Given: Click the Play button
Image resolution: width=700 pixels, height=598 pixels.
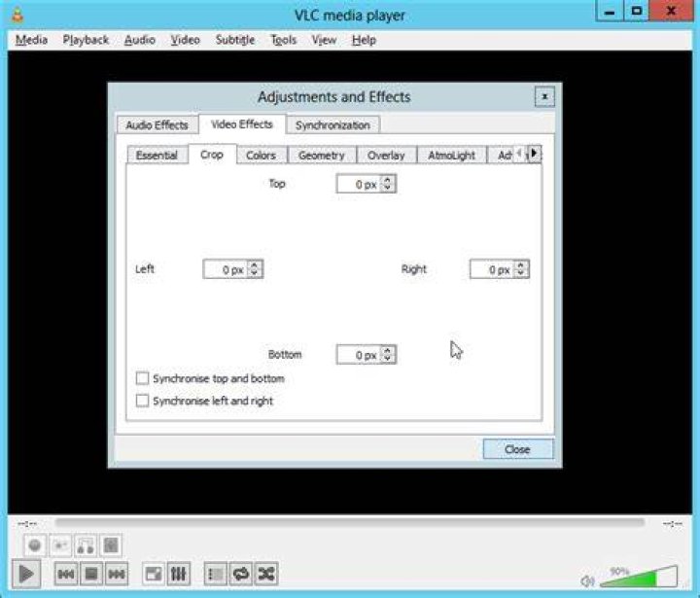Looking at the screenshot, I should [x=26, y=574].
